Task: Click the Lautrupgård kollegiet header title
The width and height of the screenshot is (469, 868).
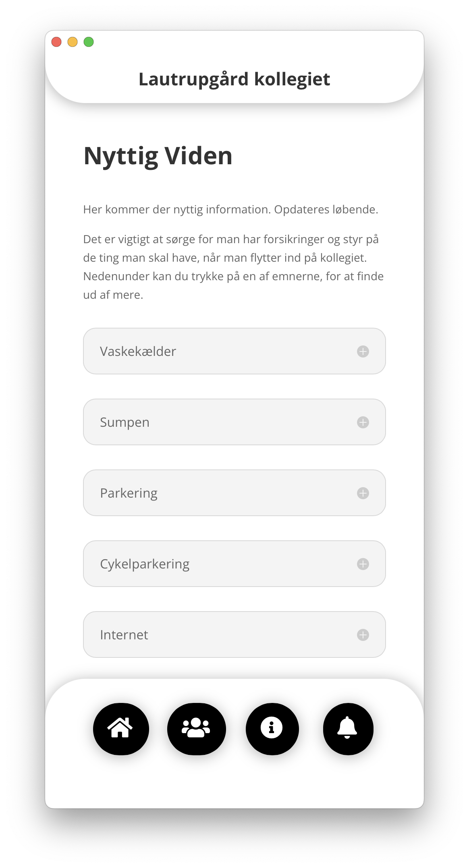Action: point(234,79)
